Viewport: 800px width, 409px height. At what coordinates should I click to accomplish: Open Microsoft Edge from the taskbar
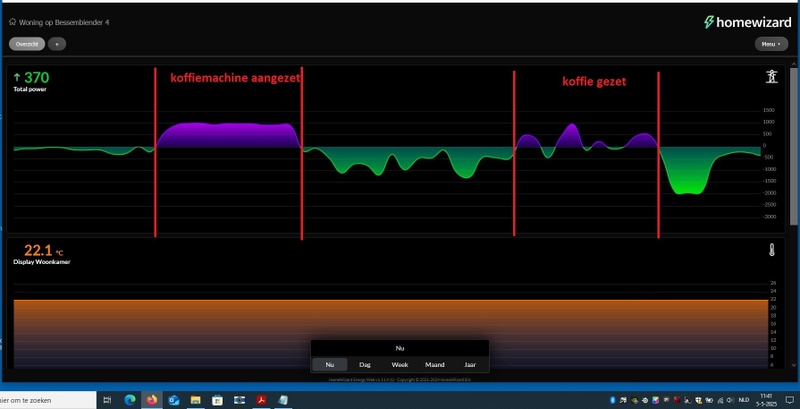(x=130, y=400)
